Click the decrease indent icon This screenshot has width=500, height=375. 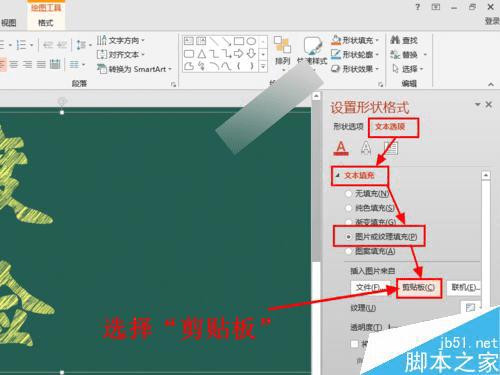pos(48,44)
